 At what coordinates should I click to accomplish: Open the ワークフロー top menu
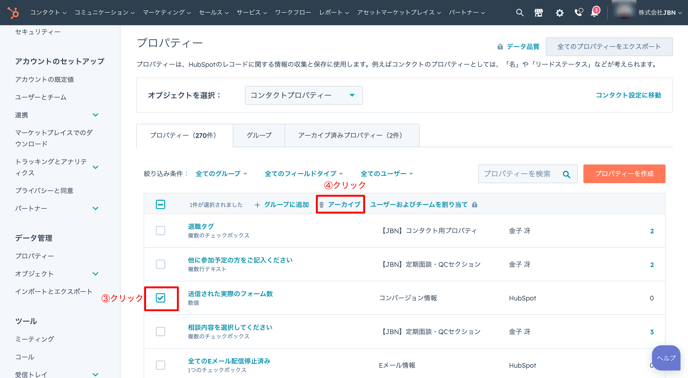[293, 13]
